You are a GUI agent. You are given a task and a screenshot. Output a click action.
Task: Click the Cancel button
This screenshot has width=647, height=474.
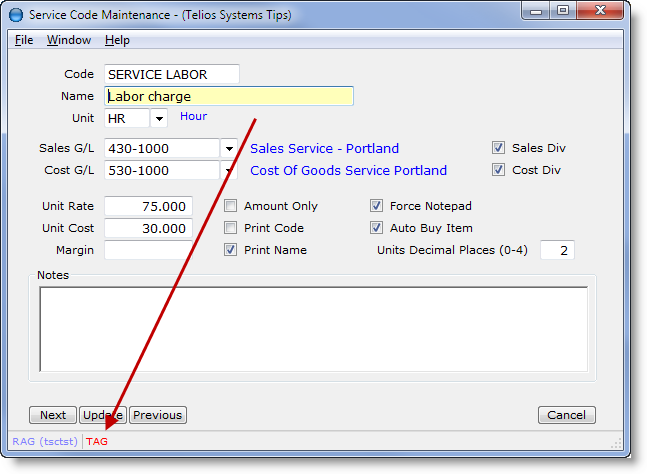point(566,415)
